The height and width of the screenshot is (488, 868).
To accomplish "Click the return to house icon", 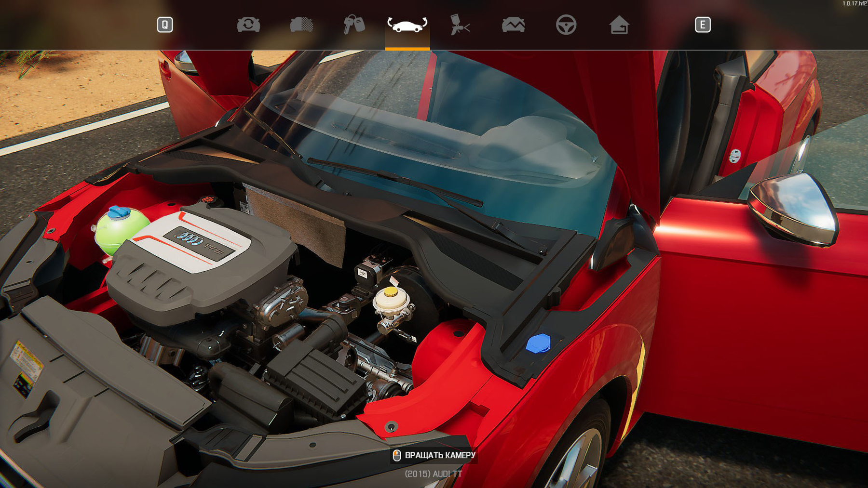I will pos(619,25).
